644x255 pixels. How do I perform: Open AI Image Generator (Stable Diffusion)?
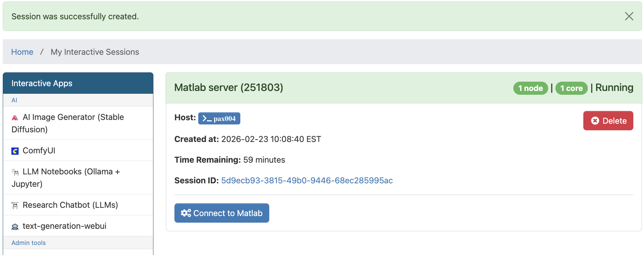pos(73,117)
